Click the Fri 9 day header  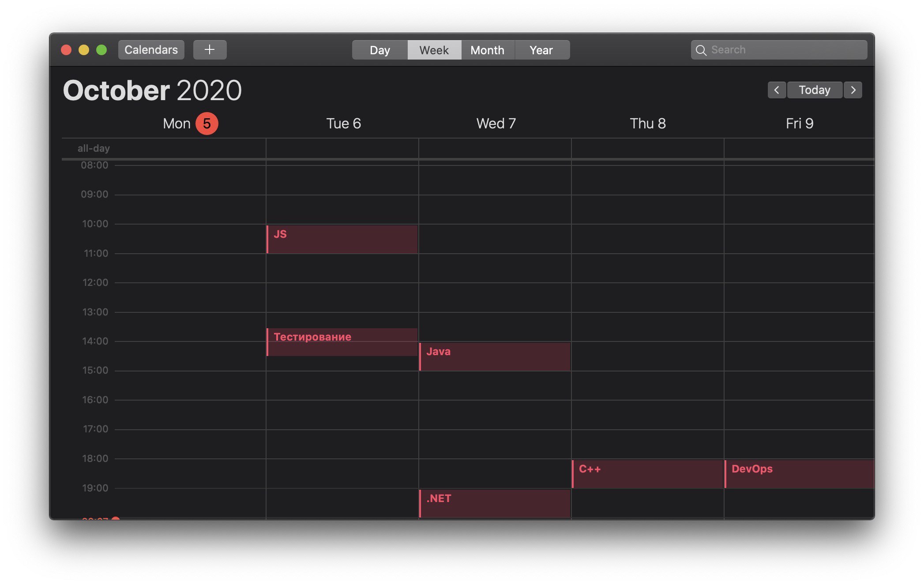pyautogui.click(x=800, y=124)
